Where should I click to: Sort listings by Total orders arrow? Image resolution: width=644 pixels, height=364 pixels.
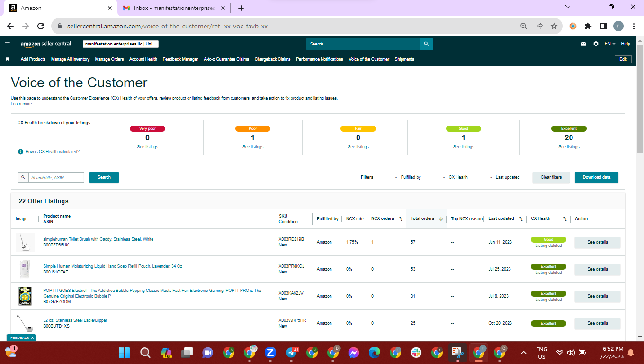(x=441, y=219)
